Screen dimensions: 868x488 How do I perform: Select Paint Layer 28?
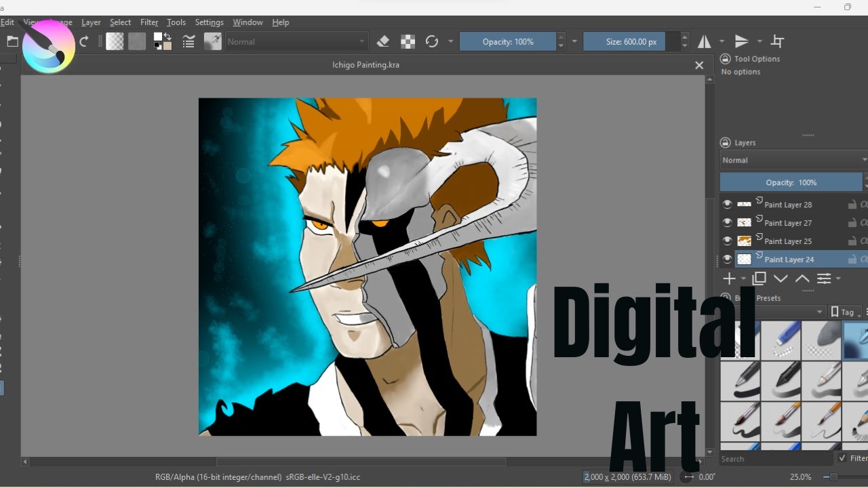click(x=788, y=204)
